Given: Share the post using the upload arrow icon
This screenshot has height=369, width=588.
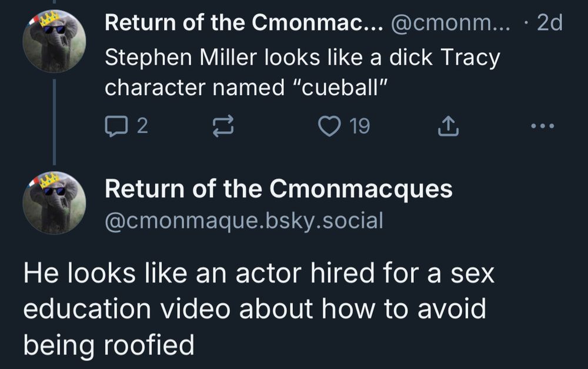Looking at the screenshot, I should (448, 126).
